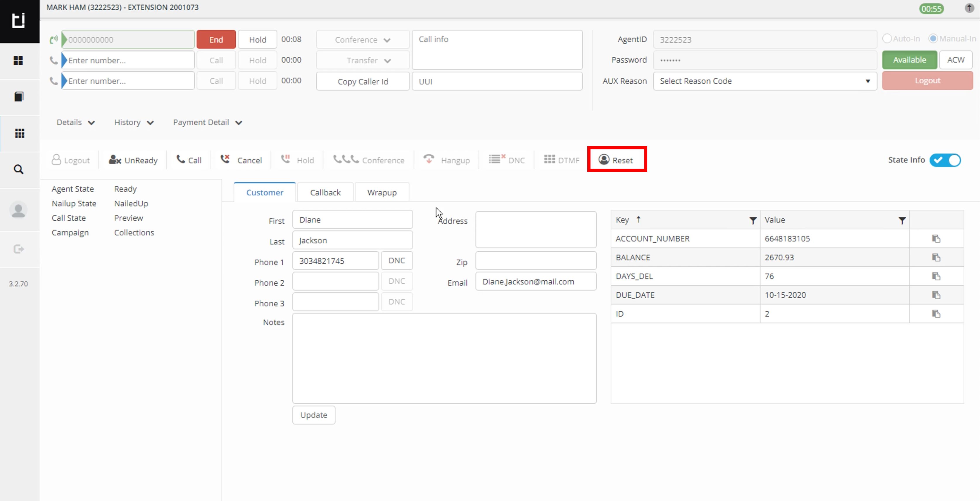Screen dimensions: 980x501
Task: Open the DTMF keypad toolbar item
Action: [562, 160]
